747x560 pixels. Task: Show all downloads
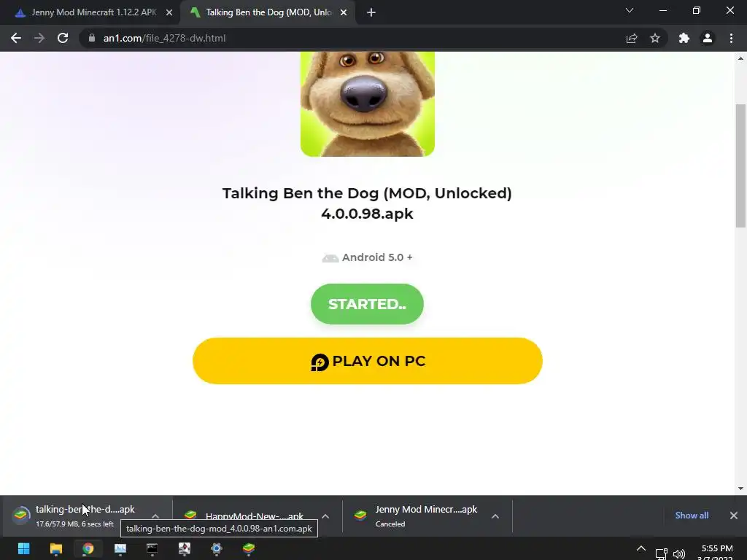click(692, 516)
